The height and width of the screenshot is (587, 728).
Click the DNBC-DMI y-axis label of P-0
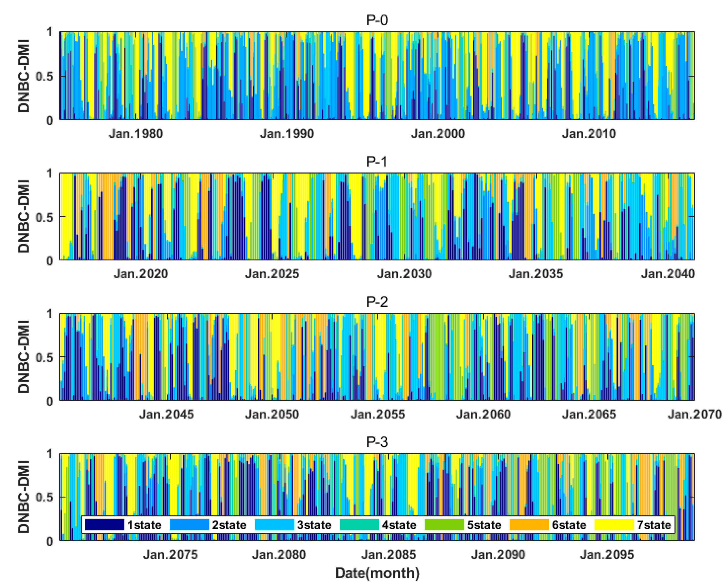click(24, 76)
